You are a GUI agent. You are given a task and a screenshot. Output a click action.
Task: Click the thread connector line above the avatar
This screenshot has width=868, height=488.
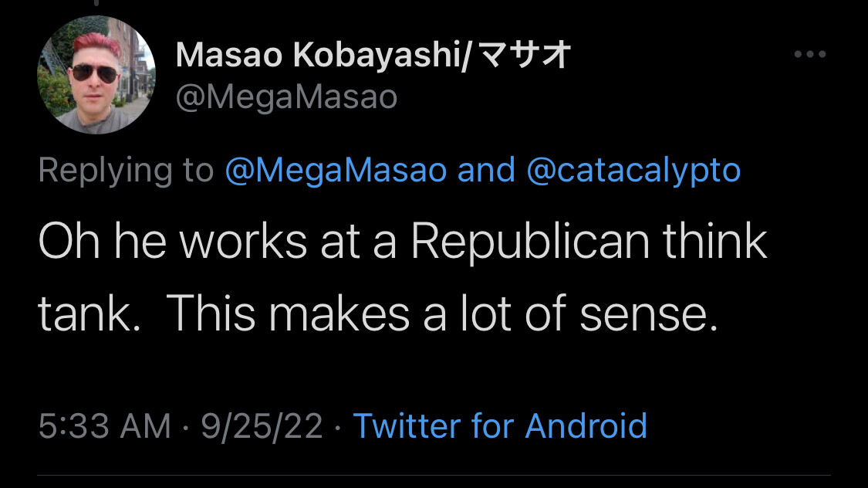(96, 4)
